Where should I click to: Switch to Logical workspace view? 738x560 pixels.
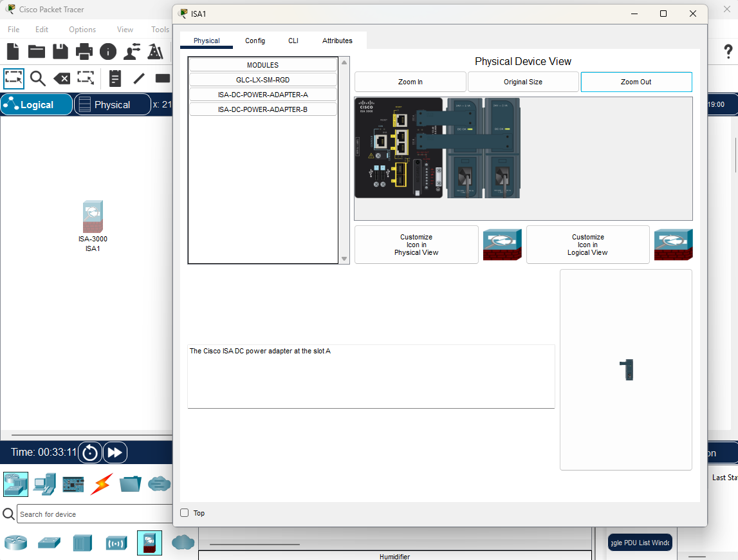tap(37, 104)
